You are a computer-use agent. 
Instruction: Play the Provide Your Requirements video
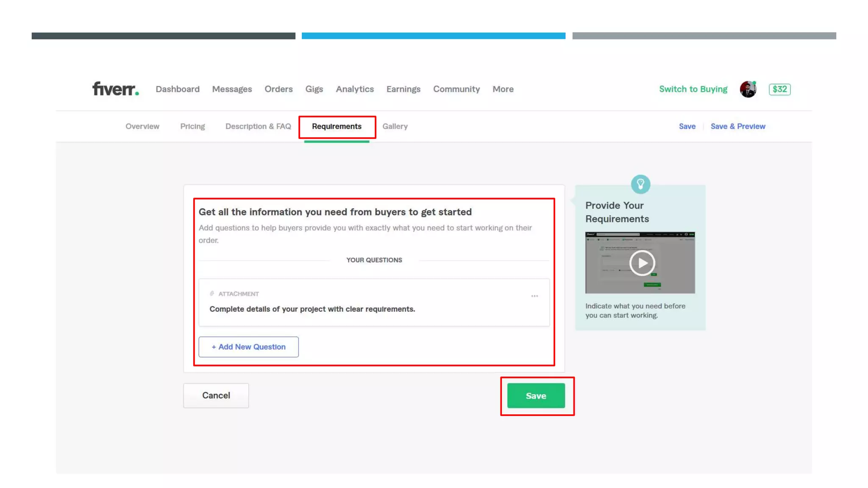pos(642,263)
